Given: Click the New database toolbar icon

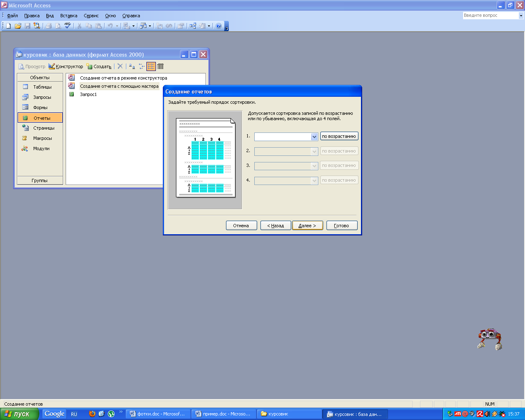Looking at the screenshot, I should click(8, 26).
